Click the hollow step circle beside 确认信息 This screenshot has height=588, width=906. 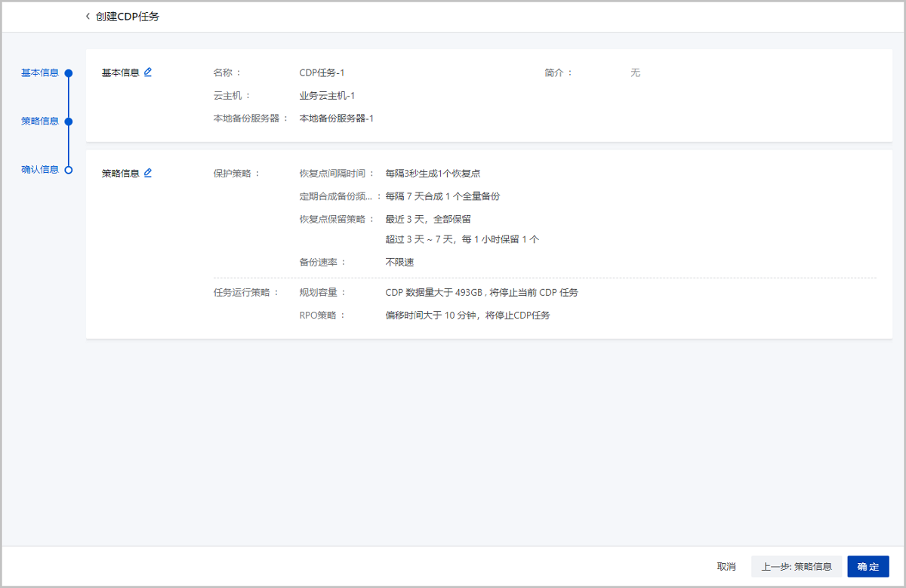(68, 169)
